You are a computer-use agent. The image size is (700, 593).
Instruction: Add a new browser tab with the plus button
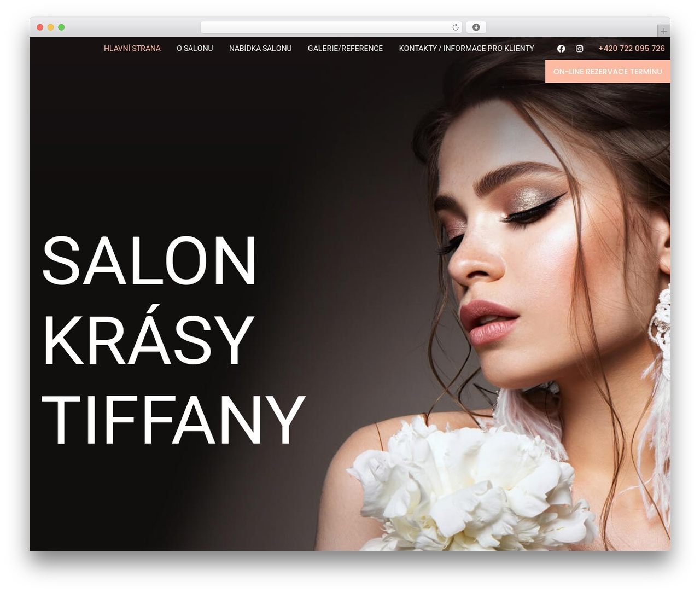(x=663, y=31)
